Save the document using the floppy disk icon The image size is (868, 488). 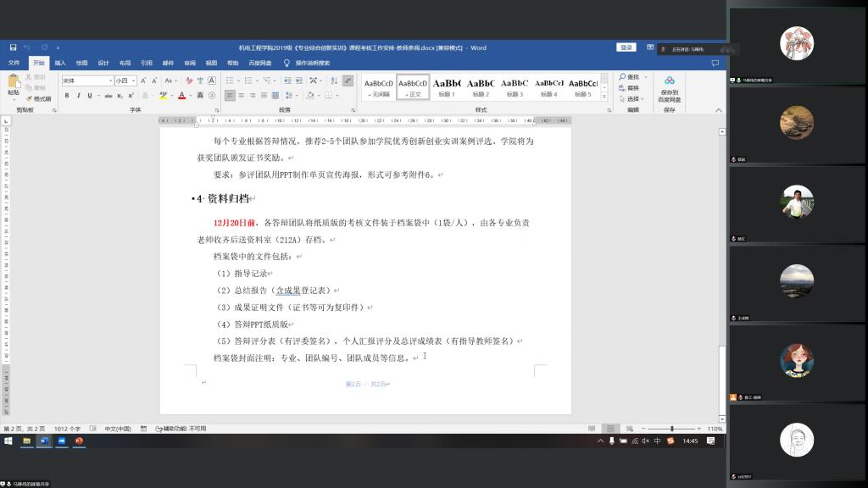pos(12,47)
